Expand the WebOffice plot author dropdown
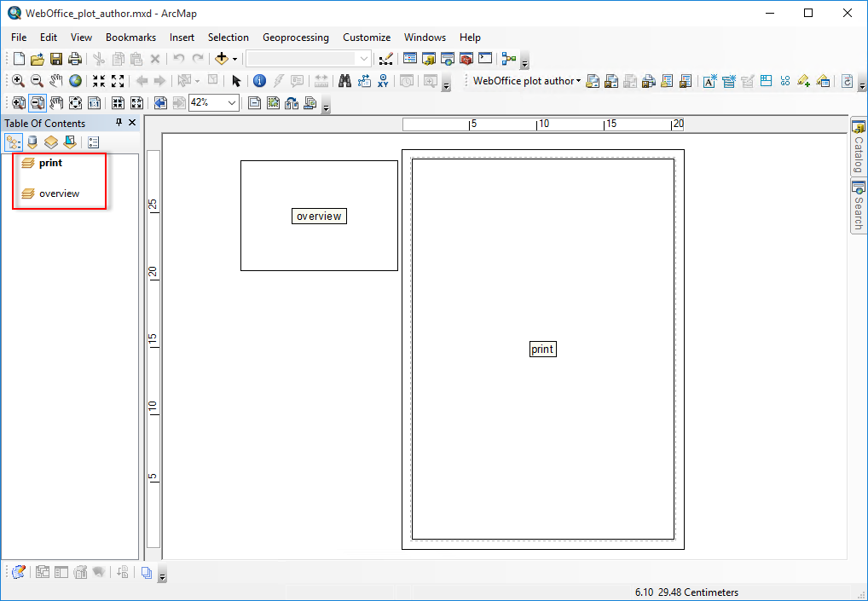Image resolution: width=868 pixels, height=601 pixels. [x=578, y=82]
